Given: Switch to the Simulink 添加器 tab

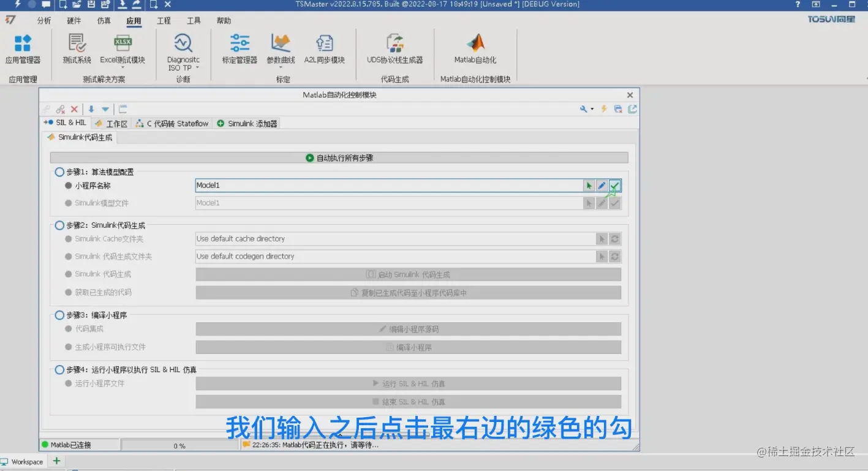Looking at the screenshot, I should tap(247, 124).
